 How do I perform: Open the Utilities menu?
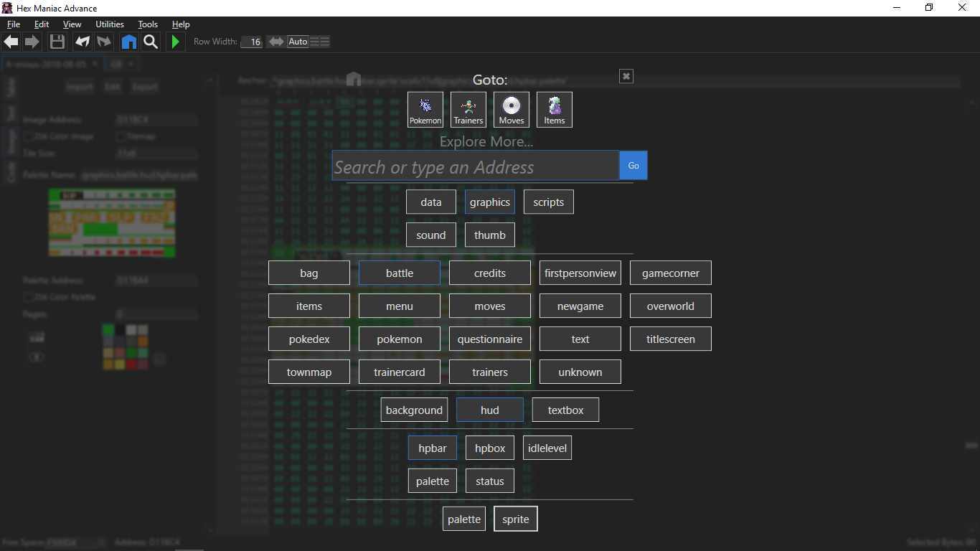[x=110, y=24]
